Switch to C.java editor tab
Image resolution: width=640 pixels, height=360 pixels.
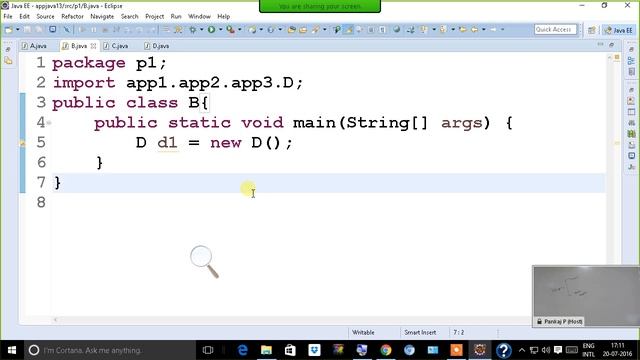coord(116,46)
